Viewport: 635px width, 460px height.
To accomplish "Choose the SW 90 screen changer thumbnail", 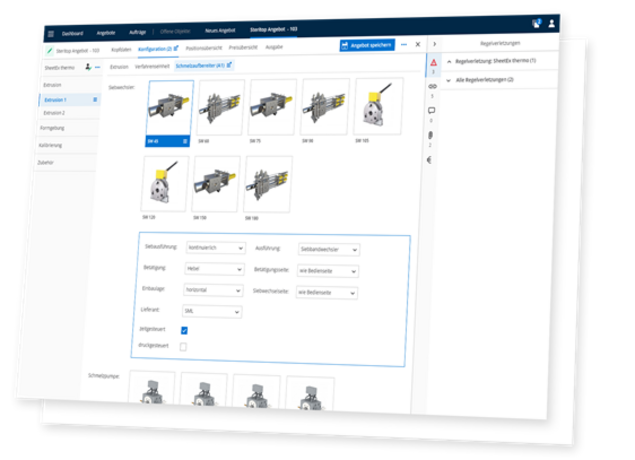I will (324, 106).
